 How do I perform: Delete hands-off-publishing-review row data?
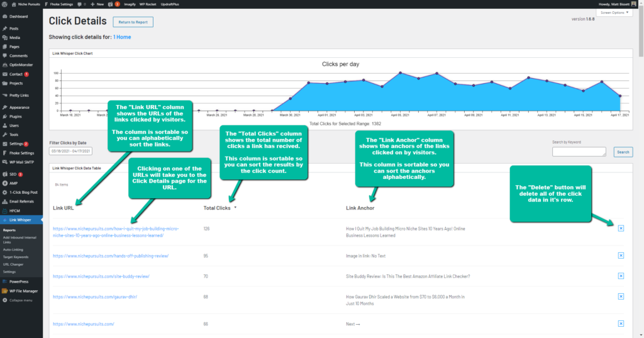tap(621, 256)
